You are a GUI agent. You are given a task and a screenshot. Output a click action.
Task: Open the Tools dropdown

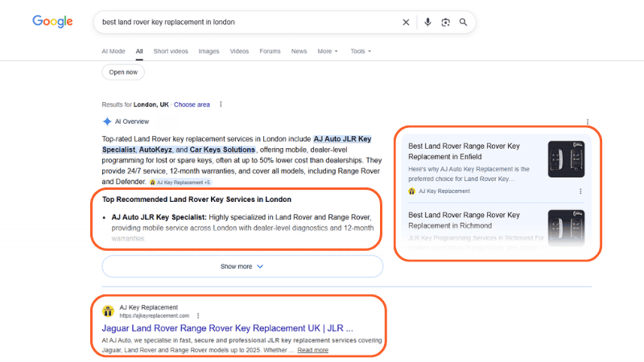(x=361, y=51)
